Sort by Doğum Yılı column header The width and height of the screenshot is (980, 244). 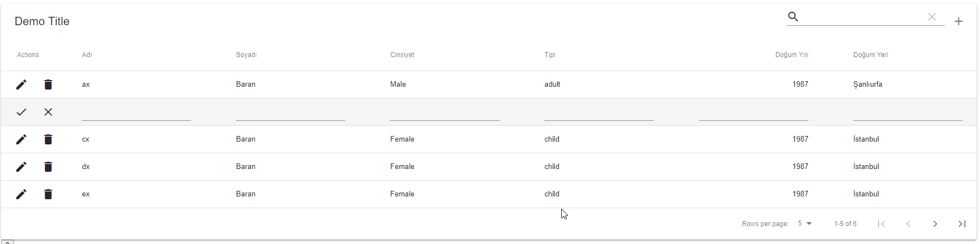click(x=792, y=55)
